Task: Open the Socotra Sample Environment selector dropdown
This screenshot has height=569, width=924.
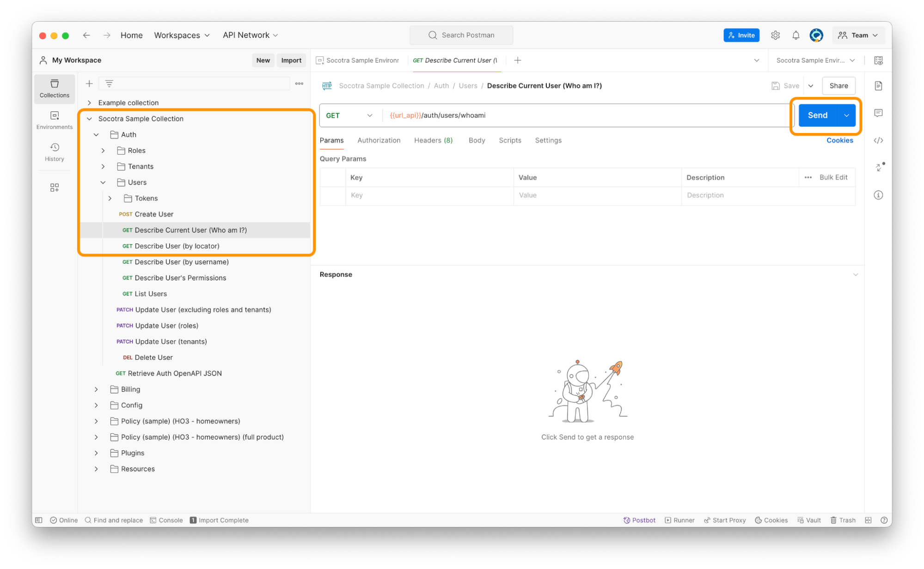Action: (x=815, y=61)
